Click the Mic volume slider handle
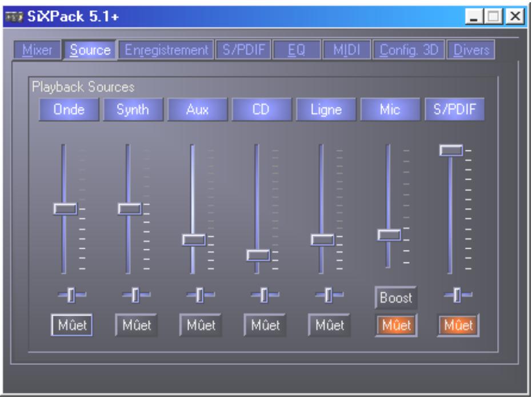 [389, 235]
